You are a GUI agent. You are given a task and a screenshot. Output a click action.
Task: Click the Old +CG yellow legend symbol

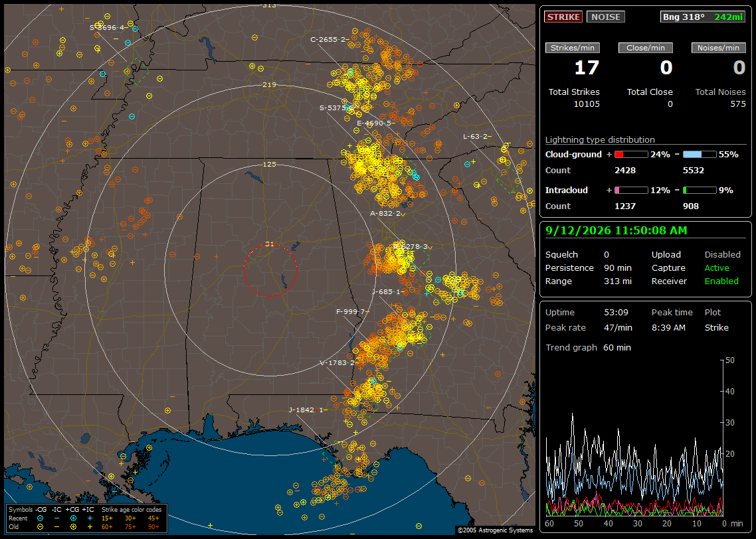coord(73,526)
